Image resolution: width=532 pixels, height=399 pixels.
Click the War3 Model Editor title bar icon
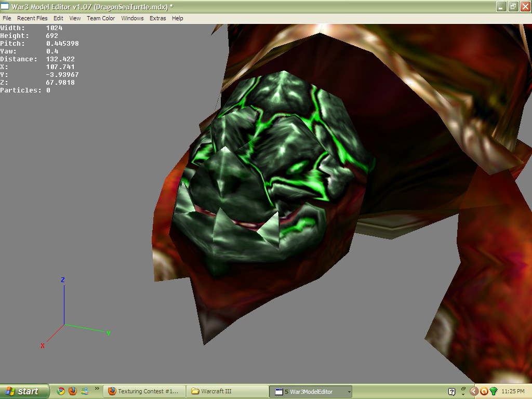coord(5,6)
